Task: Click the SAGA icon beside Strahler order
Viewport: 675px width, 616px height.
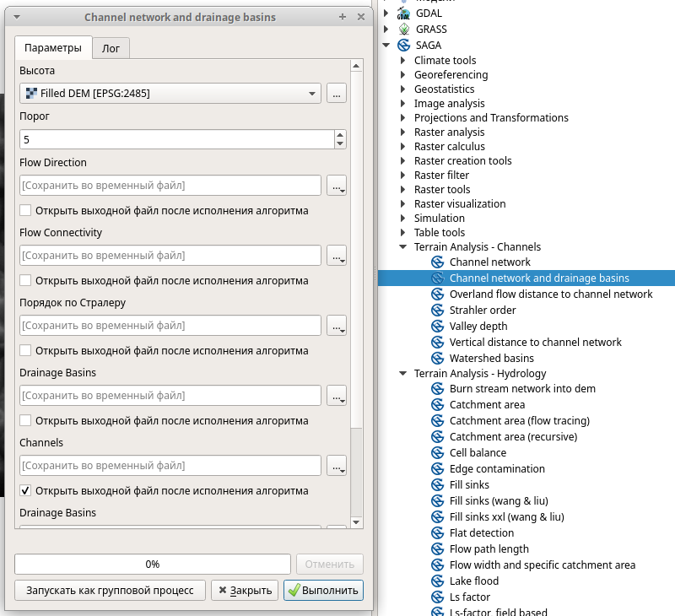Action: coord(437,311)
